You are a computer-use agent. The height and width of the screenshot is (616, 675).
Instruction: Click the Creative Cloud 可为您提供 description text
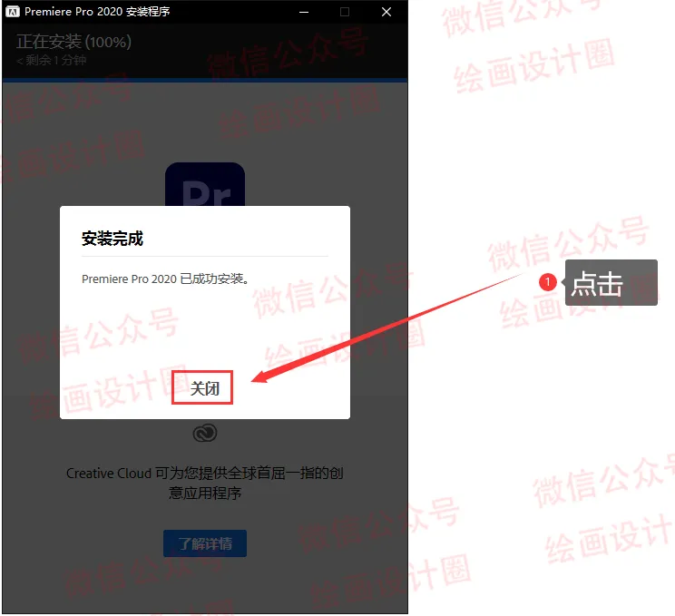tap(205, 483)
